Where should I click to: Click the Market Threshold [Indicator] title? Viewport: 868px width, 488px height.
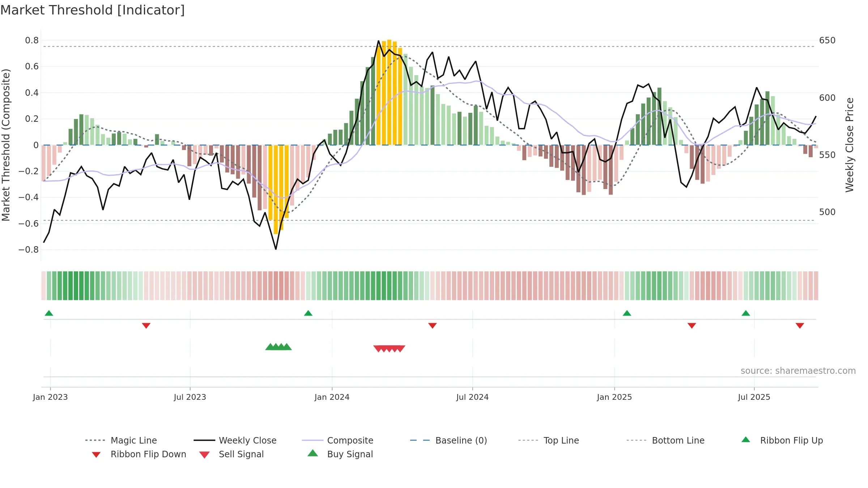coord(93,10)
